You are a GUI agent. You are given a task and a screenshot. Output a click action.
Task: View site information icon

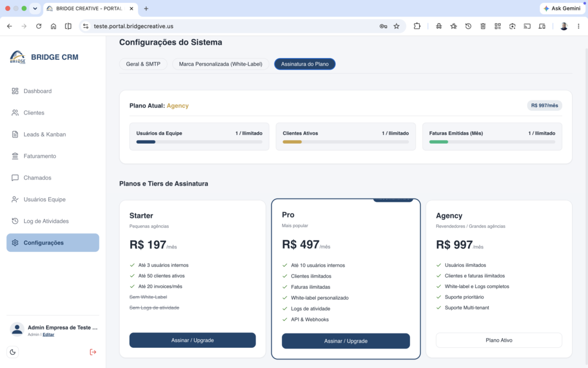point(86,26)
